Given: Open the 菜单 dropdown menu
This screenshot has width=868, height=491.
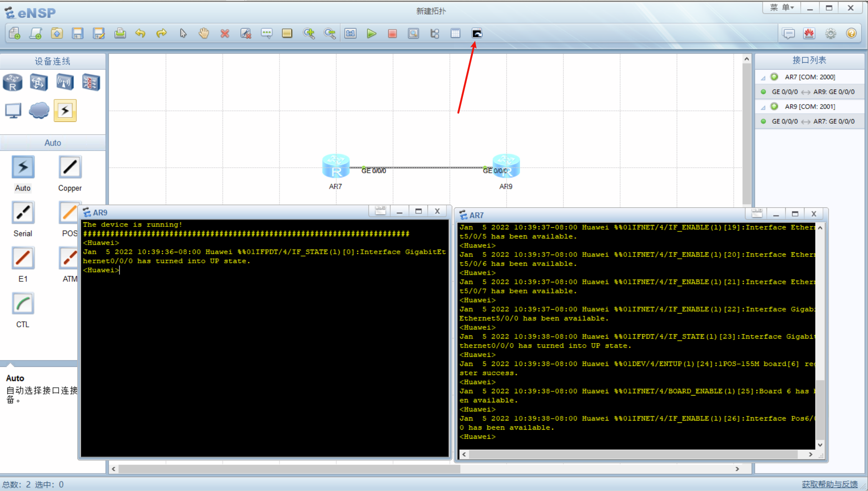Looking at the screenshot, I should tap(781, 8).
